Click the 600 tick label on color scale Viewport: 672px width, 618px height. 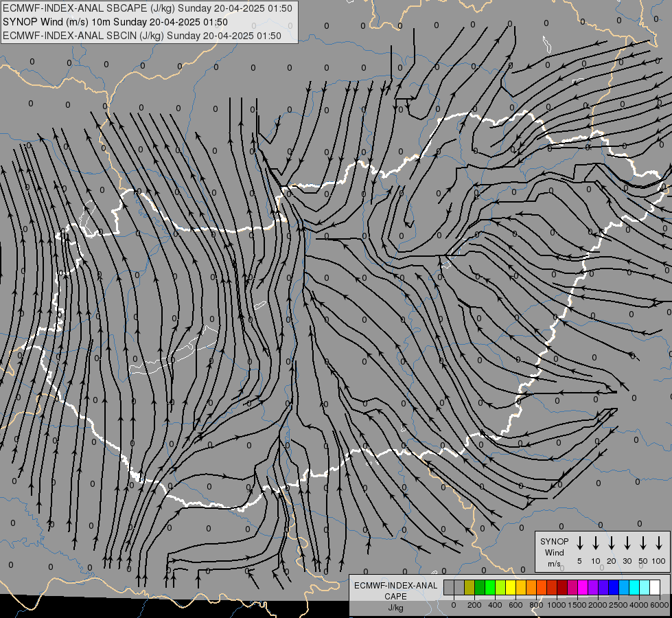[515, 605]
